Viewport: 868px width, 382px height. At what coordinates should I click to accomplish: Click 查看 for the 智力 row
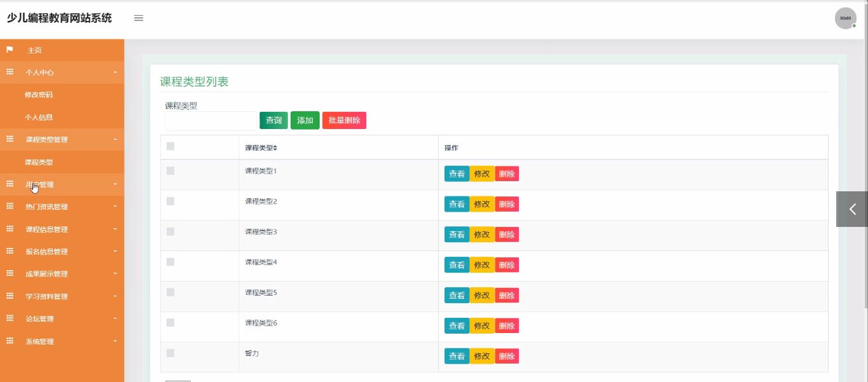pyautogui.click(x=457, y=356)
